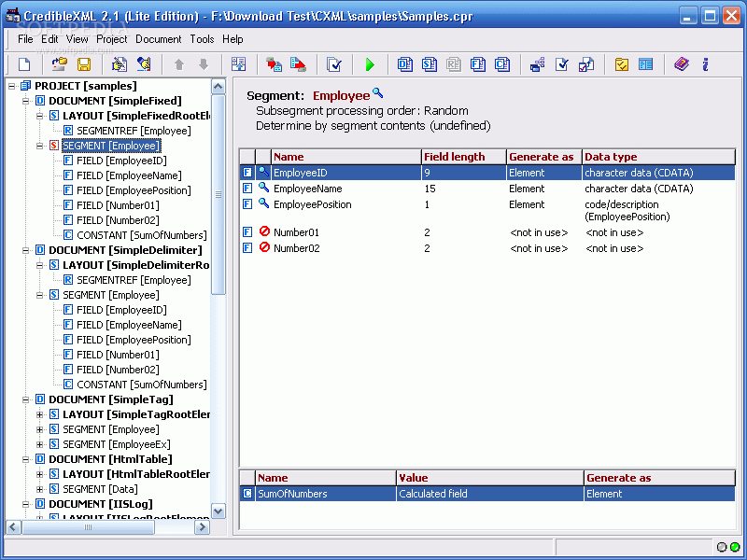
Task: Open the View menu
Action: (77, 39)
